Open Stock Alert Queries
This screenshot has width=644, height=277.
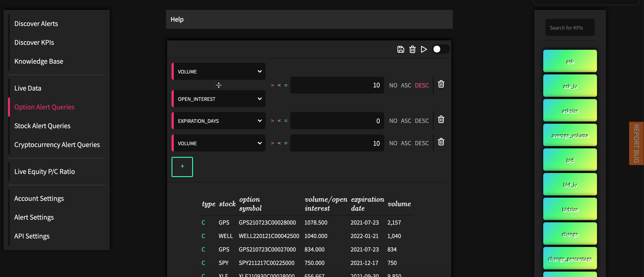[x=42, y=126]
